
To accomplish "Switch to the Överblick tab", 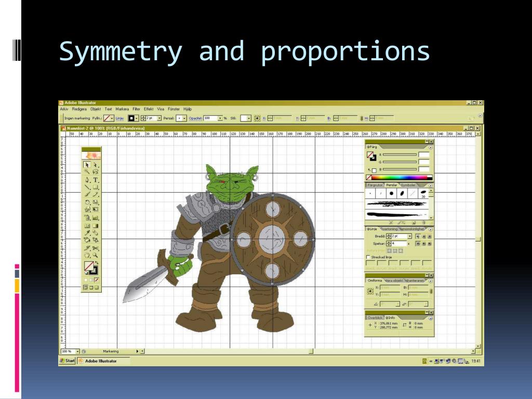I will [x=375, y=318].
